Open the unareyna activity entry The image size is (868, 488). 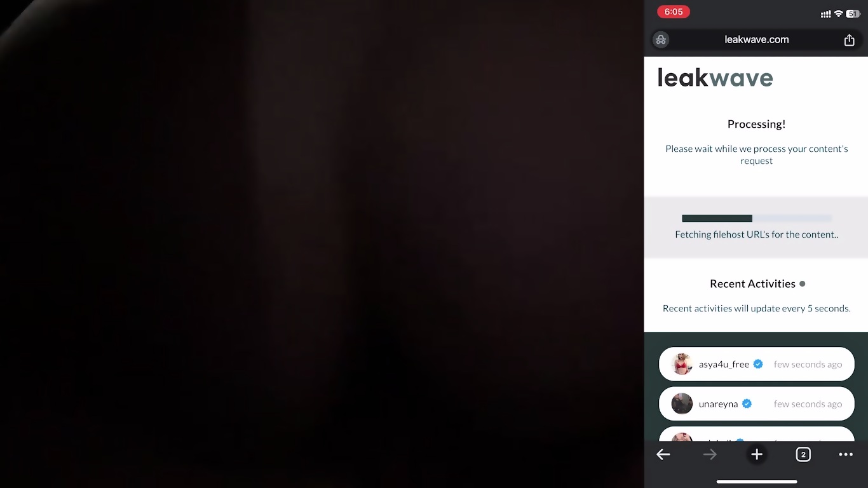(x=756, y=403)
